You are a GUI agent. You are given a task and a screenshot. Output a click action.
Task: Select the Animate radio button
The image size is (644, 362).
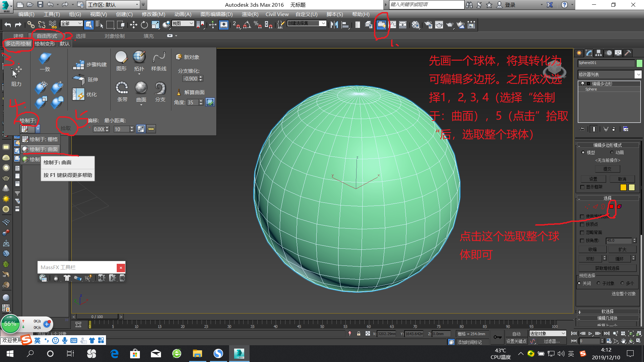pos(612,153)
